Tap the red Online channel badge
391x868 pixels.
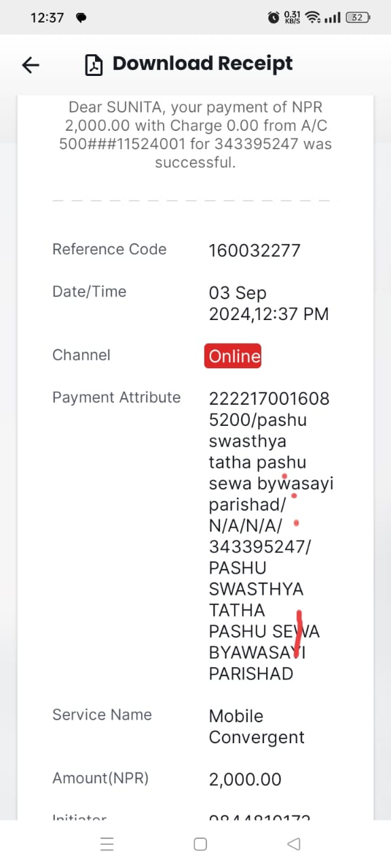coord(233,357)
